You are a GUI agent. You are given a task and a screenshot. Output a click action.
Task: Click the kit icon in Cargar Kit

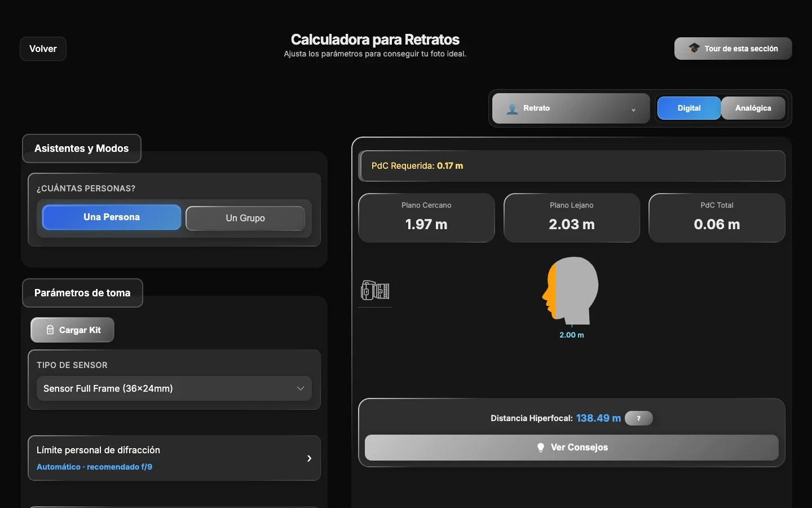point(50,330)
